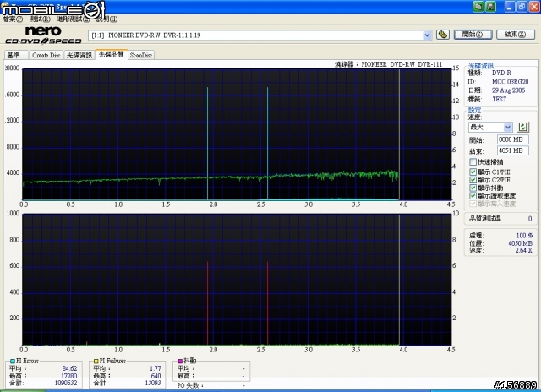This screenshot has height=392, width=541.
Task: Open the 測試(R) menu
Action: [x=40, y=19]
